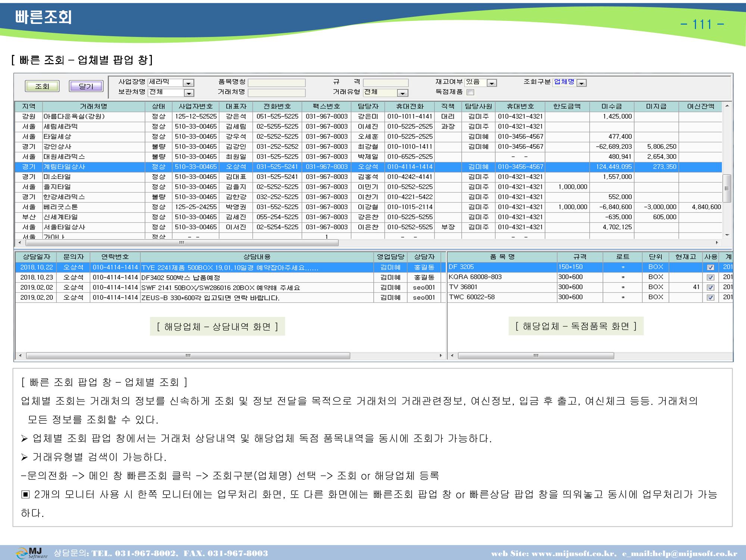
Task: Select consultation dated 2018.10.22
Action: [x=231, y=267]
